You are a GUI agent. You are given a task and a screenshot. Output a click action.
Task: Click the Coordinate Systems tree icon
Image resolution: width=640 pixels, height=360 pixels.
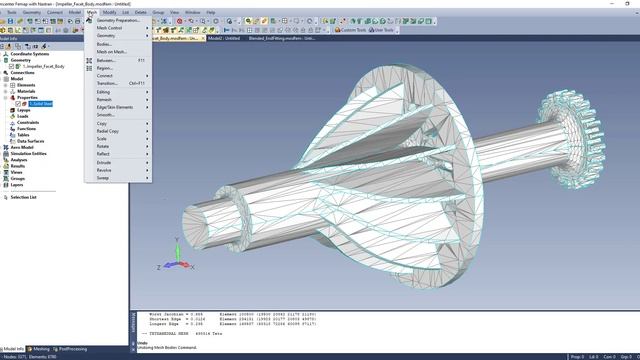pyautogui.click(x=6, y=54)
